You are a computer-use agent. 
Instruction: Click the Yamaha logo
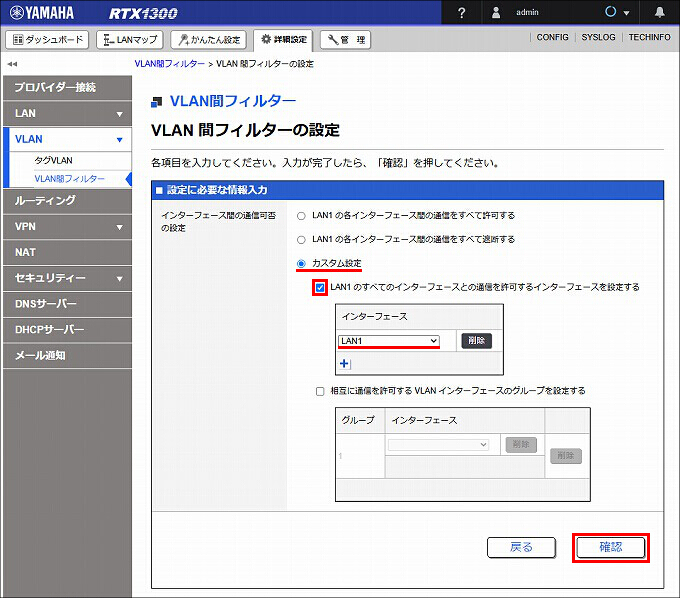pos(42,13)
